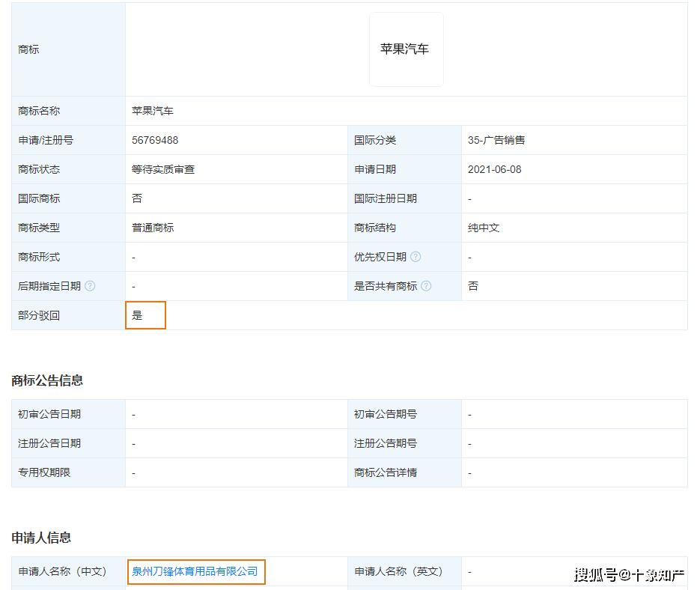Image resolution: width=700 pixels, height=590 pixels.
Task: Click the 部分驳回 value 是
Action: click(137, 315)
